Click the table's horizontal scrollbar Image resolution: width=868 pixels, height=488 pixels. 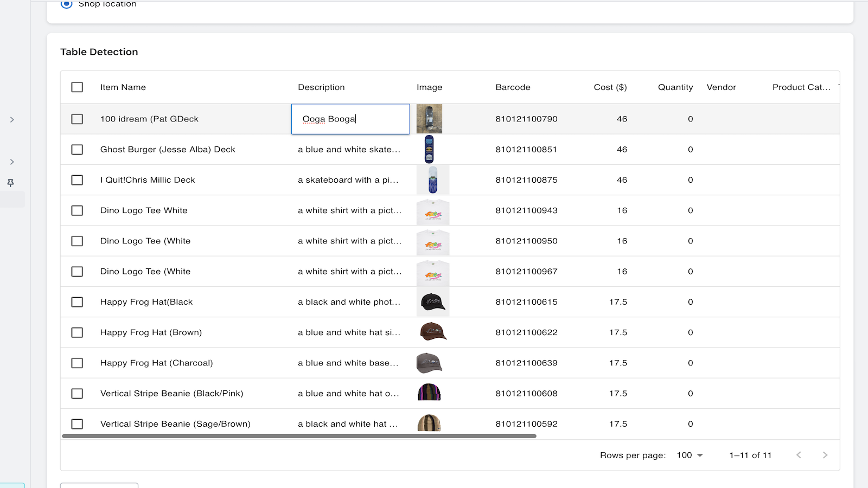tap(297, 435)
